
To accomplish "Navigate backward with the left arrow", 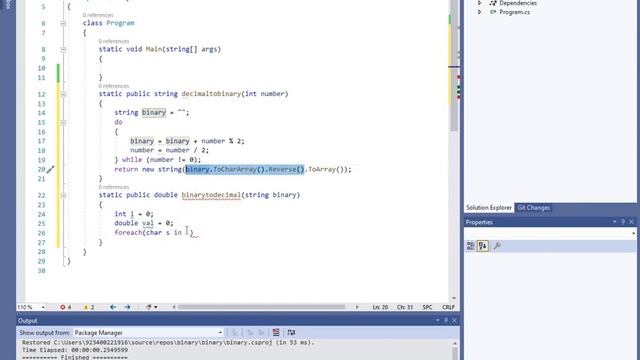I will (x=113, y=307).
